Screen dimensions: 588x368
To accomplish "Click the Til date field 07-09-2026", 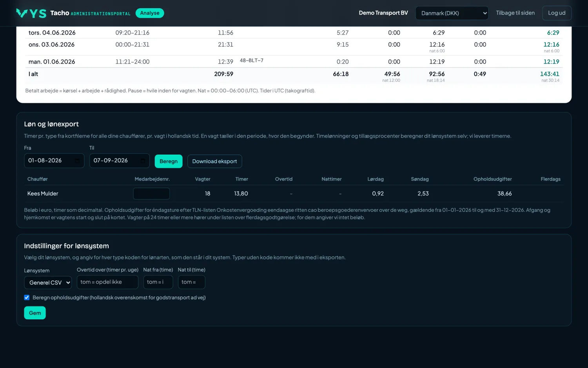I will coord(120,161).
